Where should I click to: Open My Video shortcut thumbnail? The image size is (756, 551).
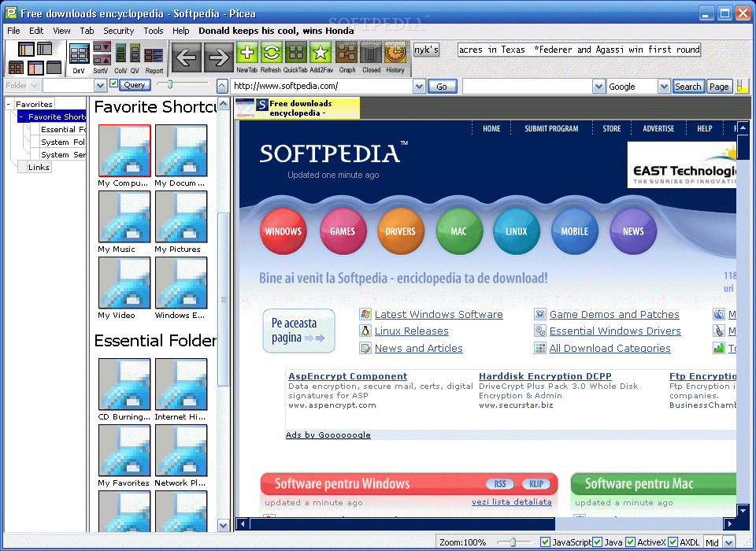pos(124,283)
